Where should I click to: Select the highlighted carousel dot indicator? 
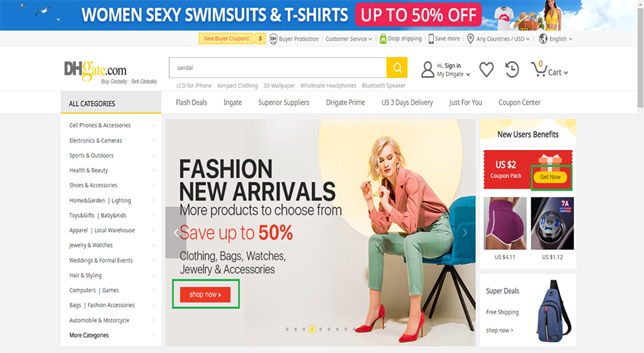point(312,329)
